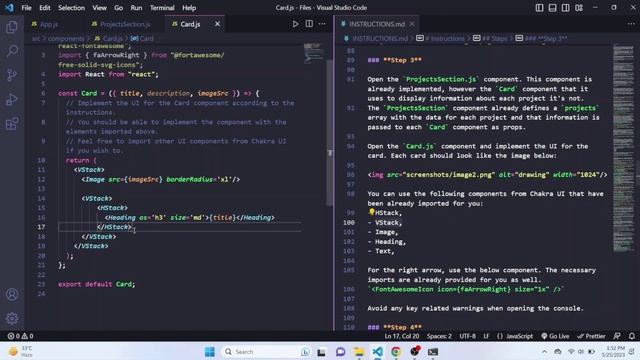Open the Search view in activity bar
Viewport: 640px width, 360px height.
click(12, 51)
